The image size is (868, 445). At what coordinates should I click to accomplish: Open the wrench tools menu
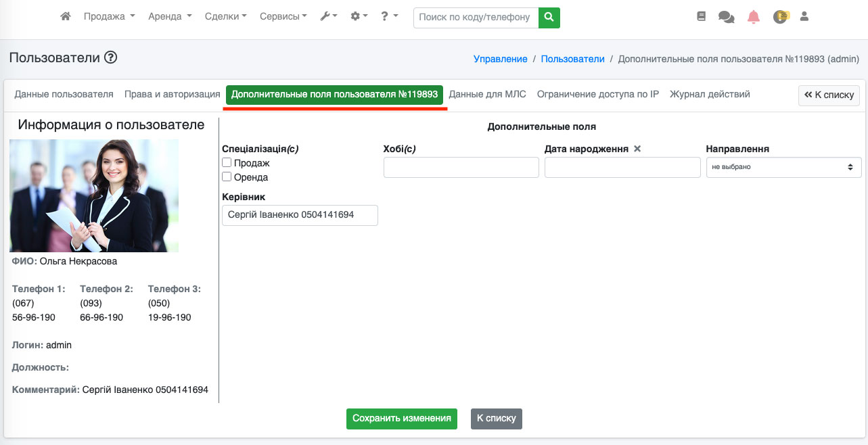[329, 16]
